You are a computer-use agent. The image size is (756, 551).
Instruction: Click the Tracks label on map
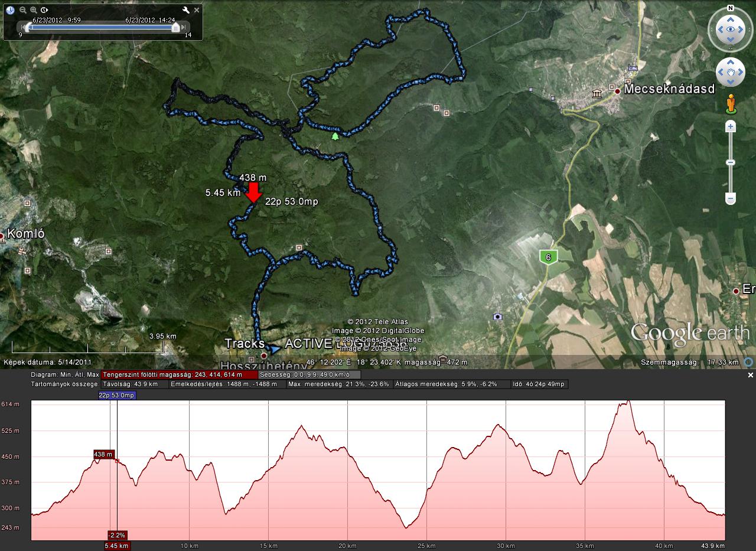point(245,344)
